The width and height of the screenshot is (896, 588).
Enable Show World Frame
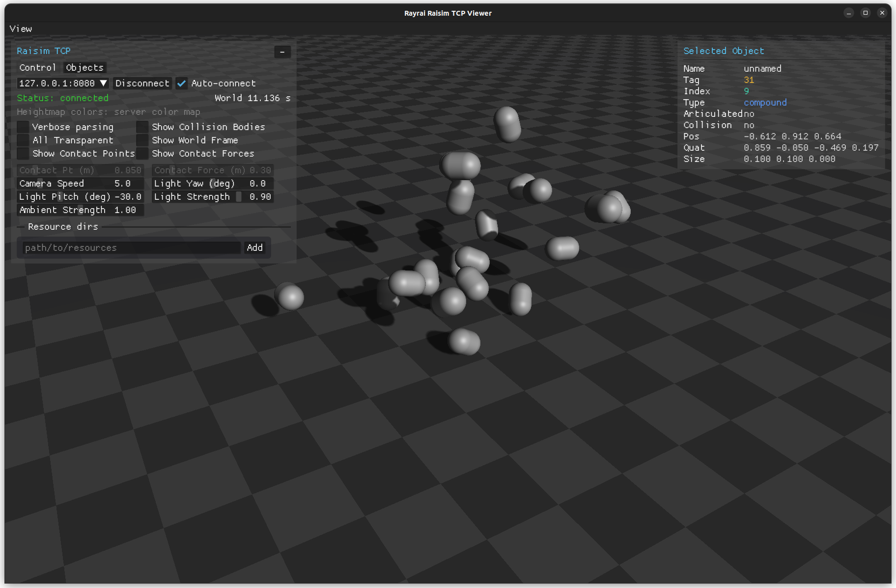142,140
